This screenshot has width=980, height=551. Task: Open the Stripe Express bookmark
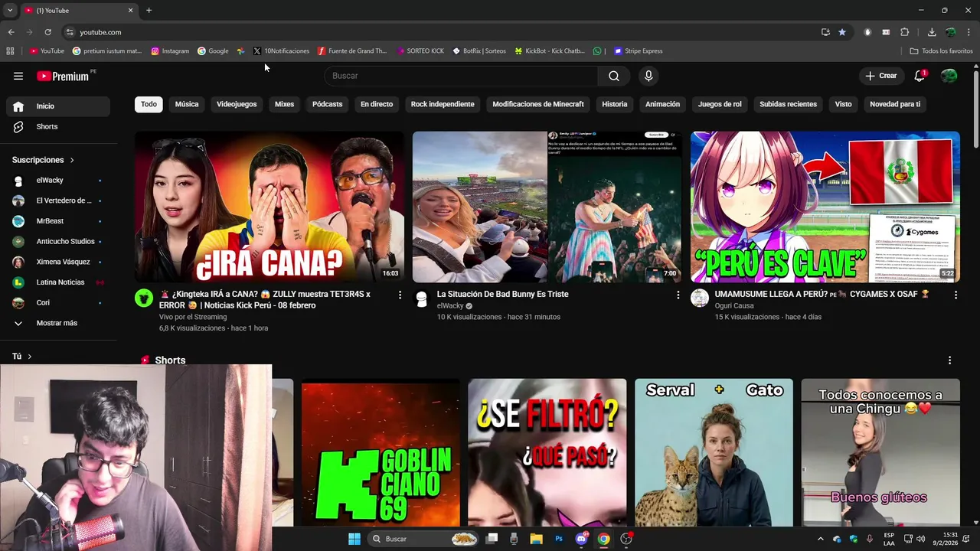(x=638, y=51)
